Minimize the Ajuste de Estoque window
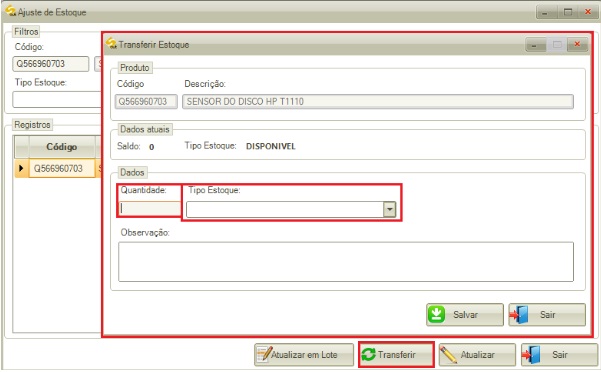Viewport: 601px width, 372px height. tap(546, 12)
